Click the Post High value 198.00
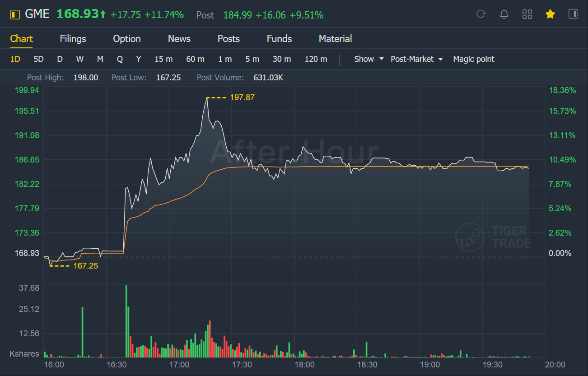The height and width of the screenshot is (376, 588). (86, 78)
